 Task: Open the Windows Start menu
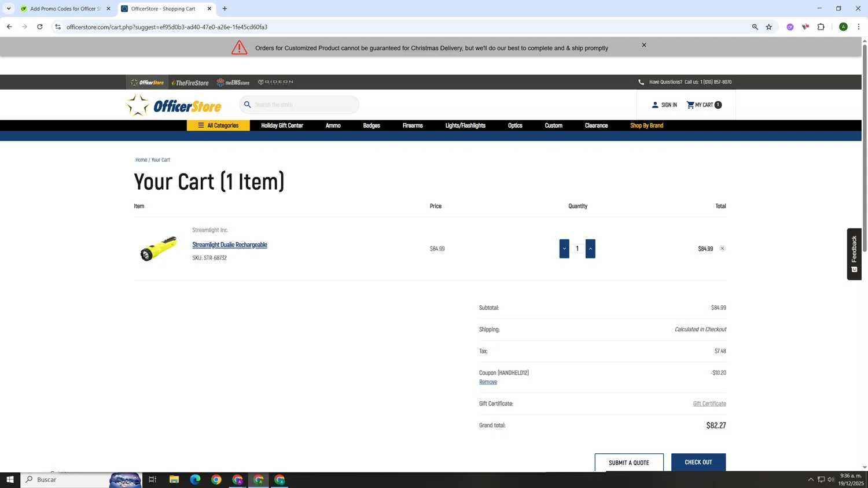tap(10, 479)
